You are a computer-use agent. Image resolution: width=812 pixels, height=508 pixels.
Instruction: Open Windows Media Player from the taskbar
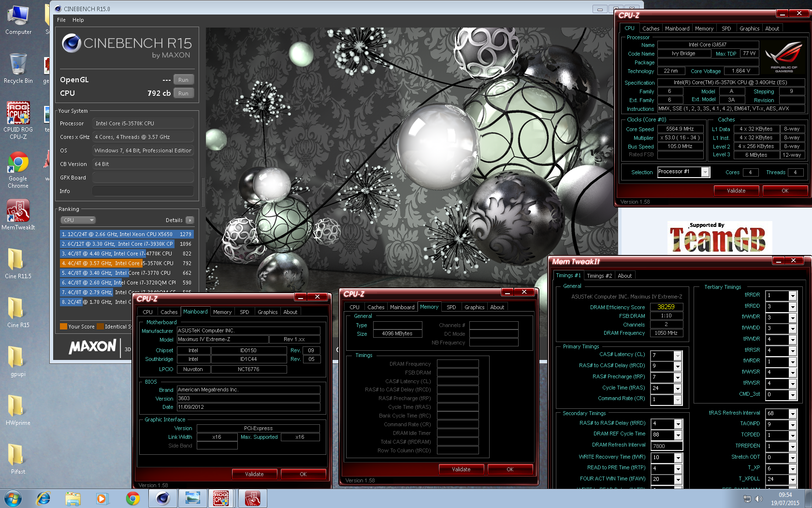102,498
